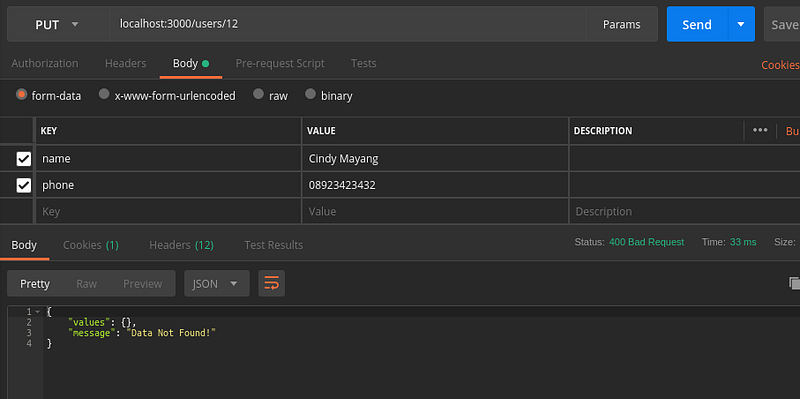This screenshot has height=399, width=800.
Task: Open the Cookies link
Action: pyautogui.click(x=780, y=65)
